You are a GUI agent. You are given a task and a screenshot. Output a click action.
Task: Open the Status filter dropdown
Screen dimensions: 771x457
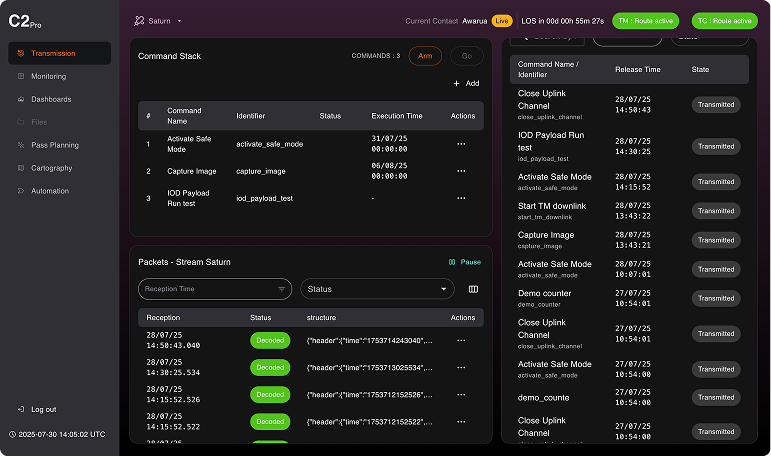click(378, 289)
